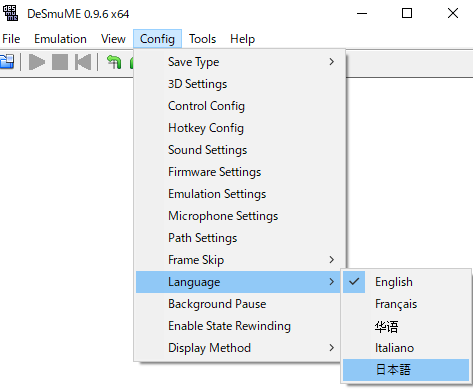Open Emulation Settings

tap(239, 194)
